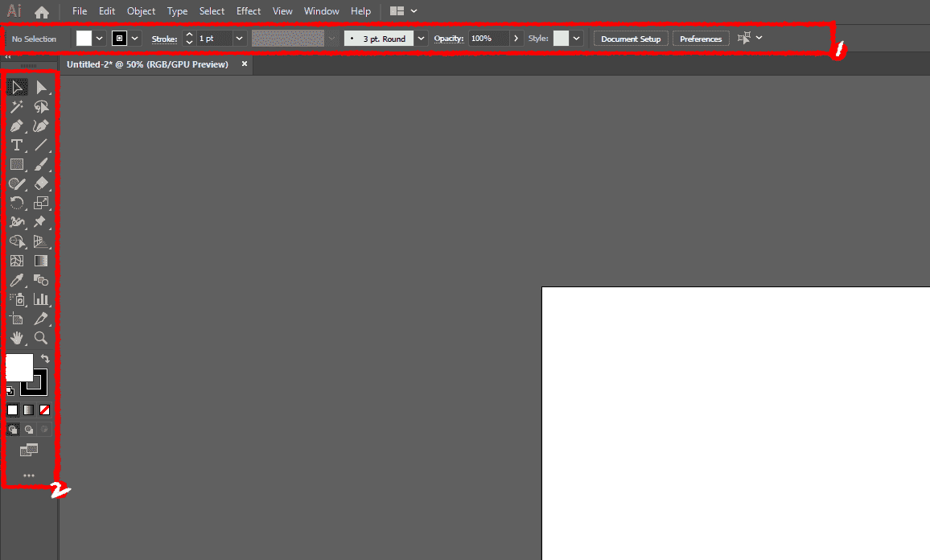Select the Magic Wand tool
The width and height of the screenshot is (930, 560).
pyautogui.click(x=17, y=106)
